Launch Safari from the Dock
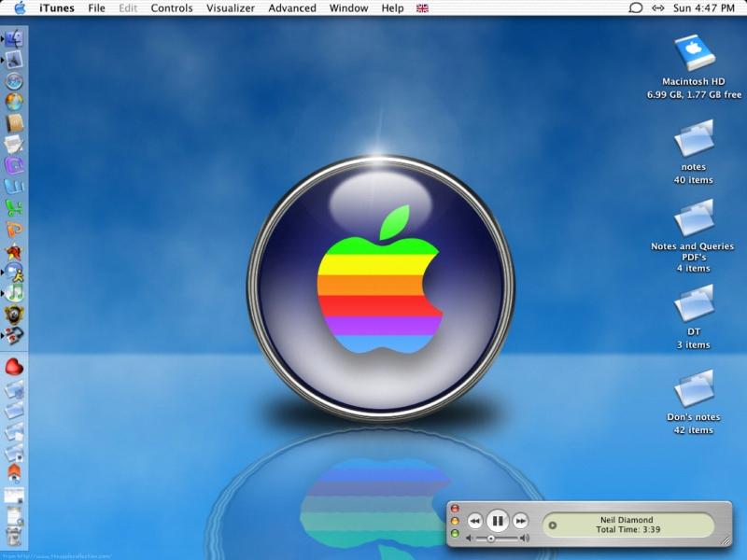Viewport: 747px width, 560px height. [14, 81]
